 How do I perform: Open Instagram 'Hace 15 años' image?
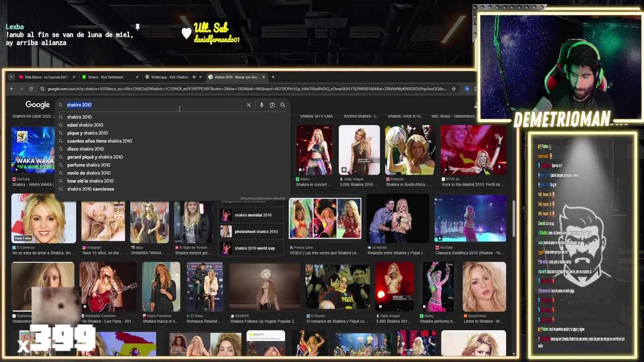103,222
